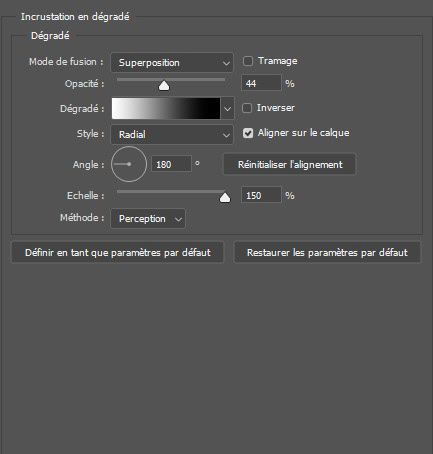The image size is (433, 454).
Task: Open the Méthode dropdown showing Perception
Action: (148, 218)
